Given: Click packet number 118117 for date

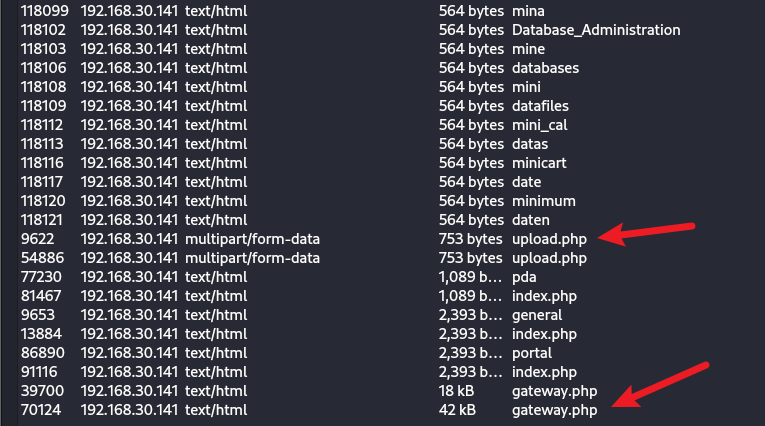Looking at the screenshot, I should tap(41, 182).
